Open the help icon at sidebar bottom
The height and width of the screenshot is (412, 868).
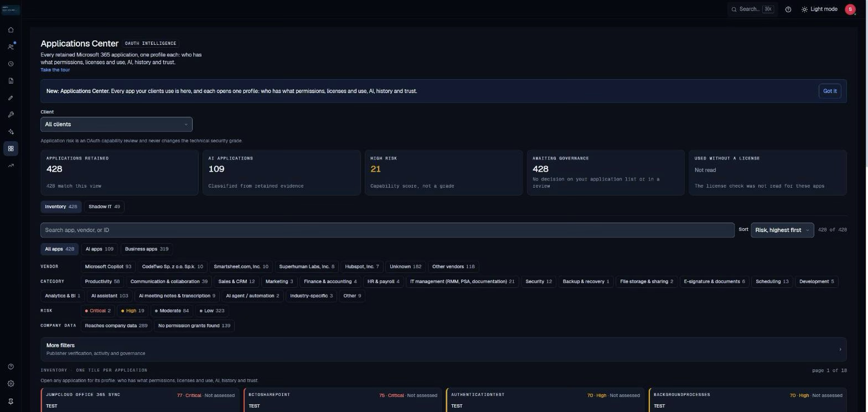11,367
